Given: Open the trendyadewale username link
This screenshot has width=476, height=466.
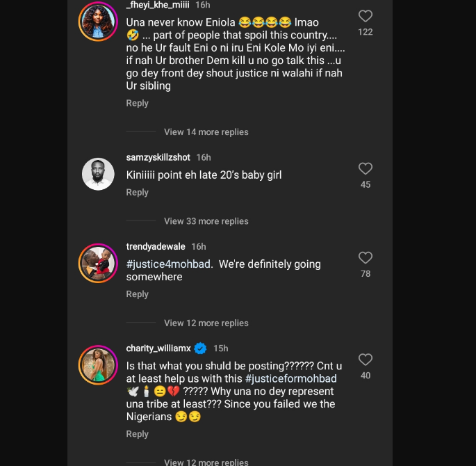Looking at the screenshot, I should (x=156, y=246).
